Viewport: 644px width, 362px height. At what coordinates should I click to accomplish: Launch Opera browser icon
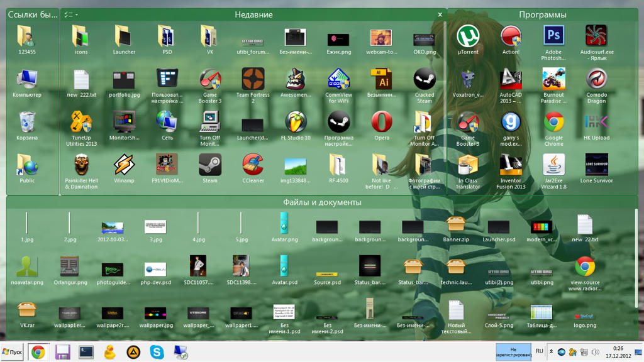(x=382, y=126)
